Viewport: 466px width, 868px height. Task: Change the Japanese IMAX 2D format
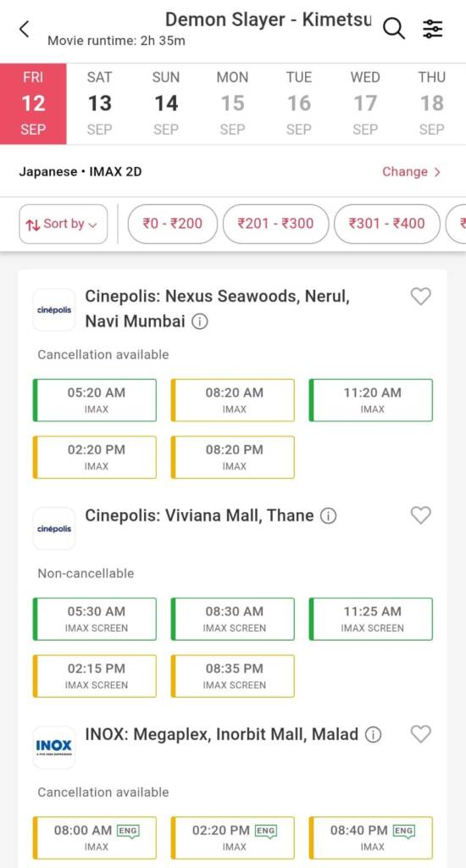[411, 171]
